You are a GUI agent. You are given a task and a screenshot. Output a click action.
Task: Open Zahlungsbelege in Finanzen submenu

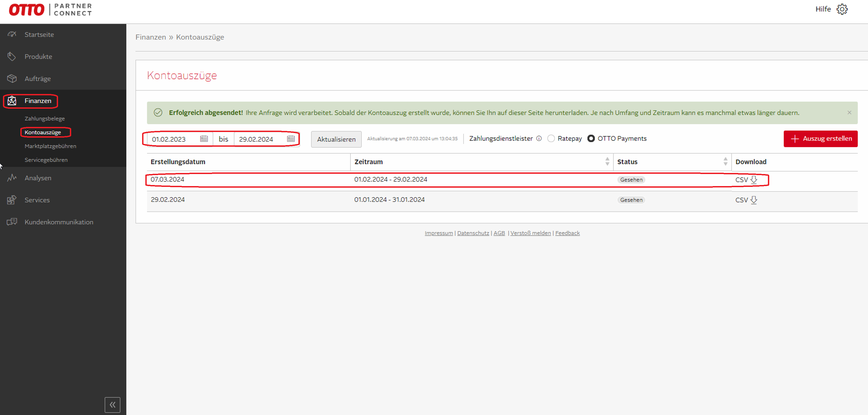pyautogui.click(x=44, y=119)
